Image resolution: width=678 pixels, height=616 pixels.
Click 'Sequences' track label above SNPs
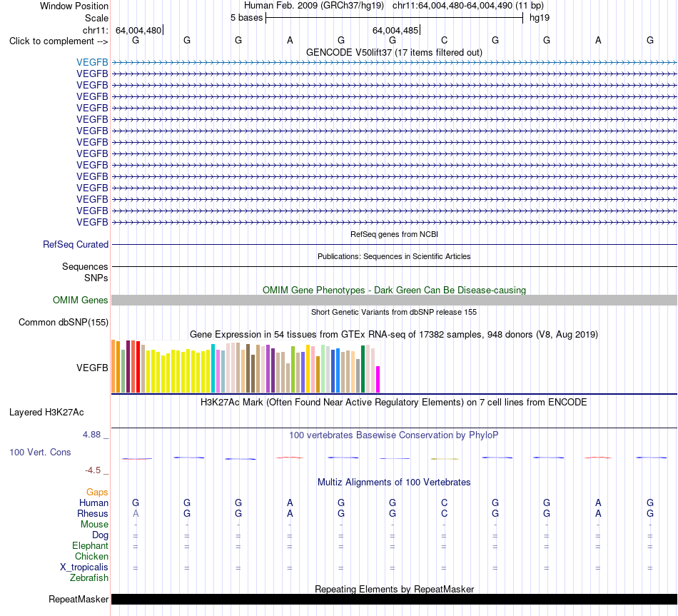tap(85, 266)
